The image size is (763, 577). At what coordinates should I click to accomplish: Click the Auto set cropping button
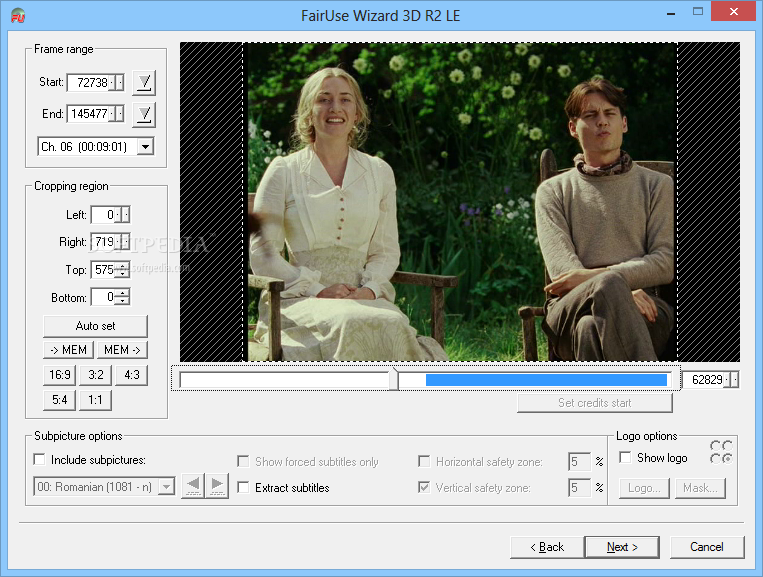95,326
